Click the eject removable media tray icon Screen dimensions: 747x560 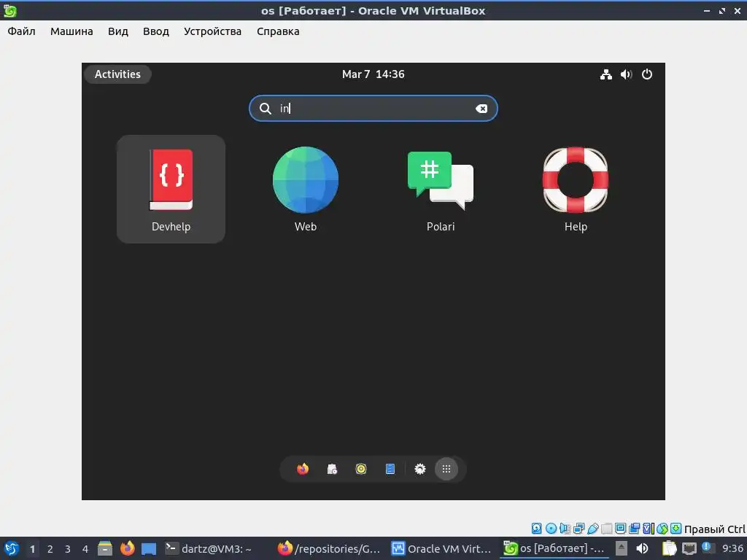coord(622,548)
